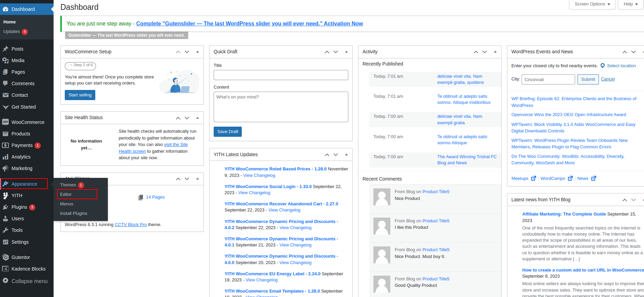The width and height of the screenshot is (644, 297).
Task: Move WordPress Events and News panel up
Action: pos(625,52)
